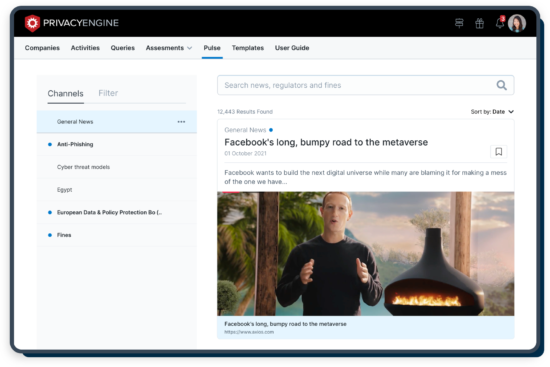Switch to the Channels tab
This screenshot has height=367, width=550.
click(x=66, y=94)
